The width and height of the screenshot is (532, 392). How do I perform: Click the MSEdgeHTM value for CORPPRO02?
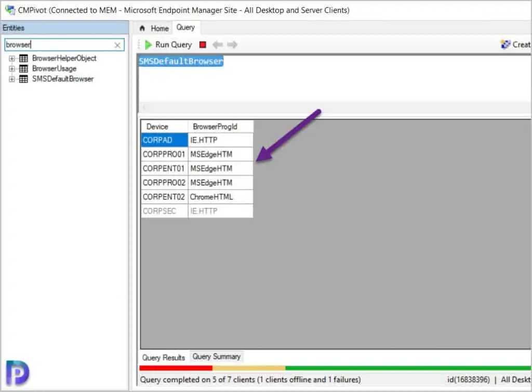pos(220,183)
